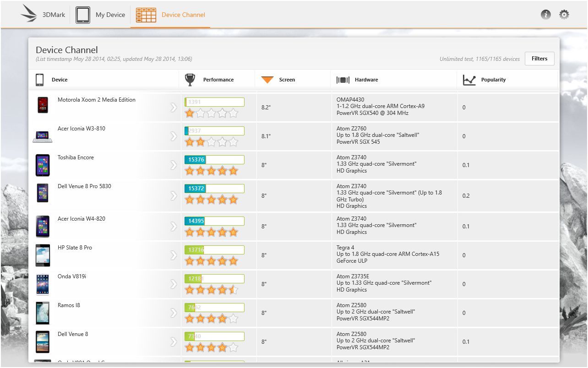588x368 pixels.
Task: Click Toshiba Encore performance score bar
Action: coord(214,160)
